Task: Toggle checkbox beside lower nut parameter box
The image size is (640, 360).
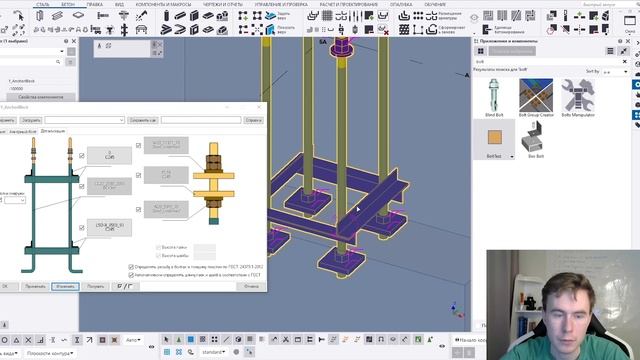Action: pyautogui.click(x=138, y=209)
